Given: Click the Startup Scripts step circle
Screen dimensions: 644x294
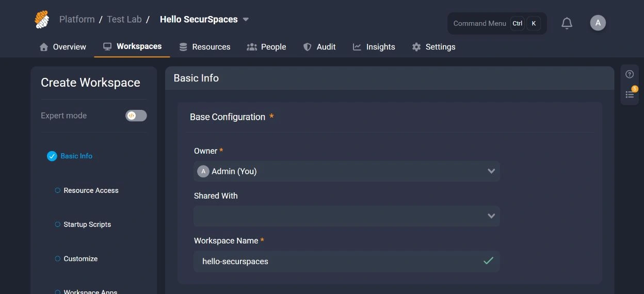Looking at the screenshot, I should click(58, 224).
